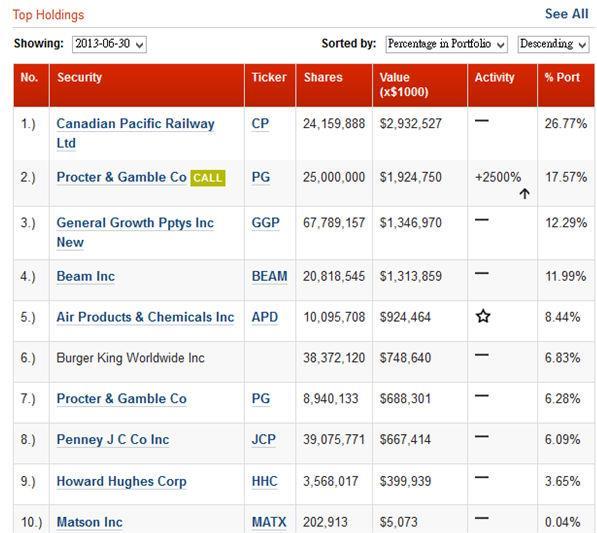597x533 pixels.
Task: Open Penney J C Co Inc link
Action: tap(113, 439)
